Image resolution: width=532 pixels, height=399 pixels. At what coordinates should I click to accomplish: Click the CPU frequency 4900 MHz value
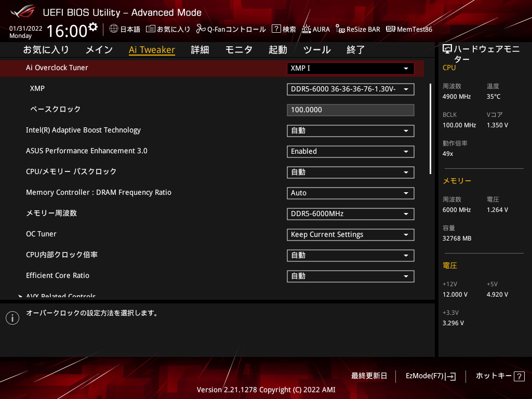(457, 97)
